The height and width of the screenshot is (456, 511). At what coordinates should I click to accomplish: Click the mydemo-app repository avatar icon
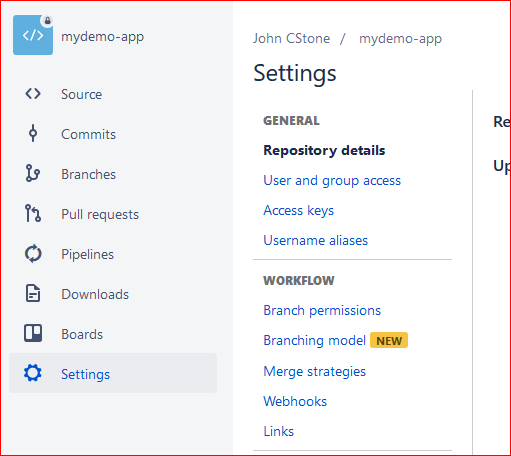33,35
